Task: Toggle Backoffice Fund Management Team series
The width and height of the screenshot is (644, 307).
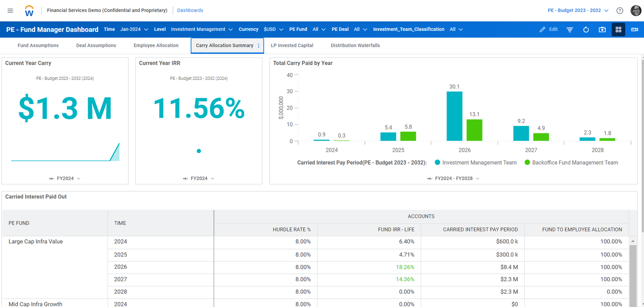Action: (575, 163)
